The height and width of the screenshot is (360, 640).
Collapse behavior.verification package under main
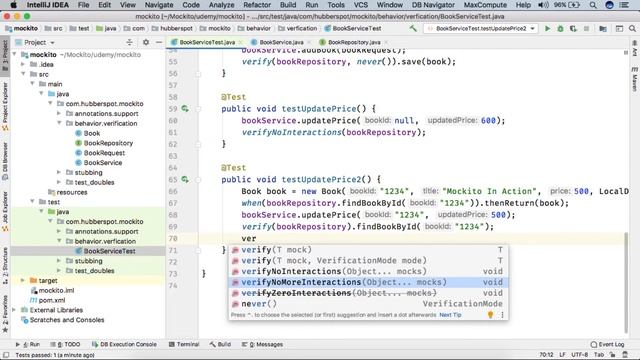point(60,123)
